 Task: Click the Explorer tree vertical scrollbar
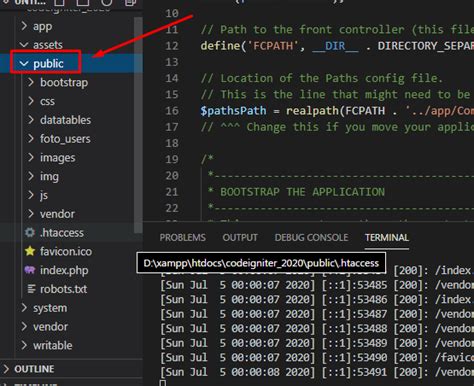[138, 125]
